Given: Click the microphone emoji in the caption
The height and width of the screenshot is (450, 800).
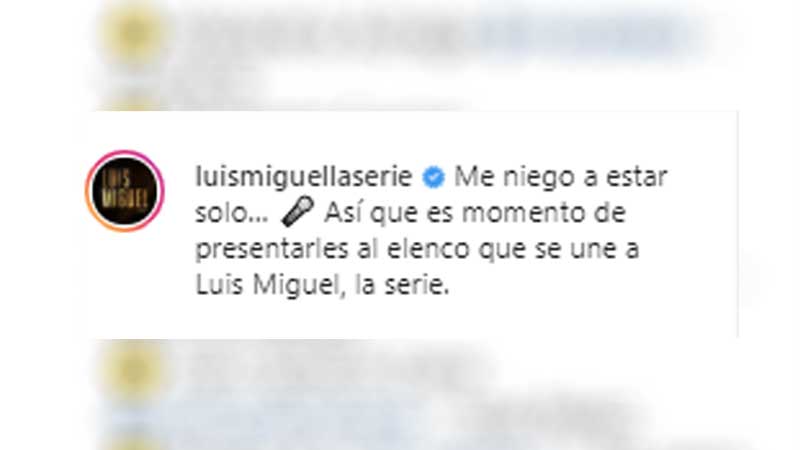Looking at the screenshot, I should coord(297,212).
